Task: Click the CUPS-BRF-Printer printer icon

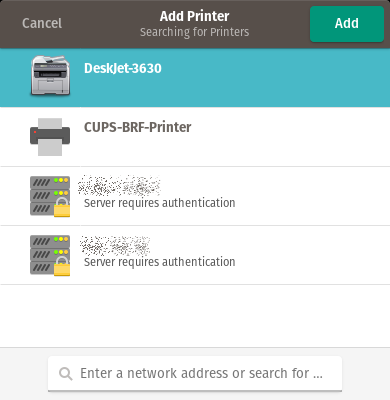Action: click(50, 137)
